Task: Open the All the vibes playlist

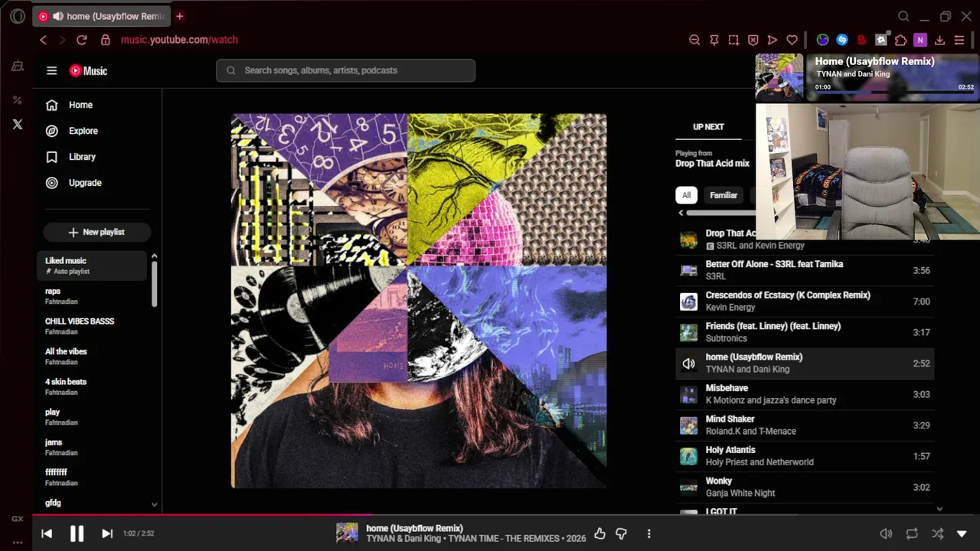Action: pyautogui.click(x=92, y=357)
